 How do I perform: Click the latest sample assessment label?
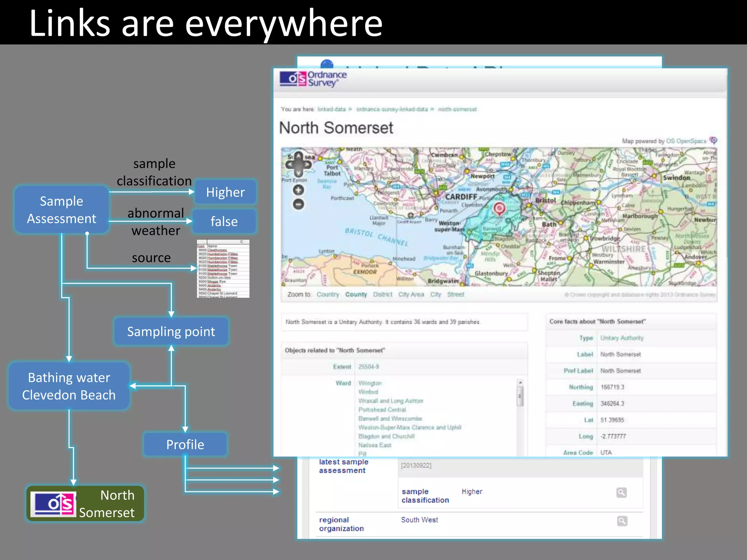(344, 466)
